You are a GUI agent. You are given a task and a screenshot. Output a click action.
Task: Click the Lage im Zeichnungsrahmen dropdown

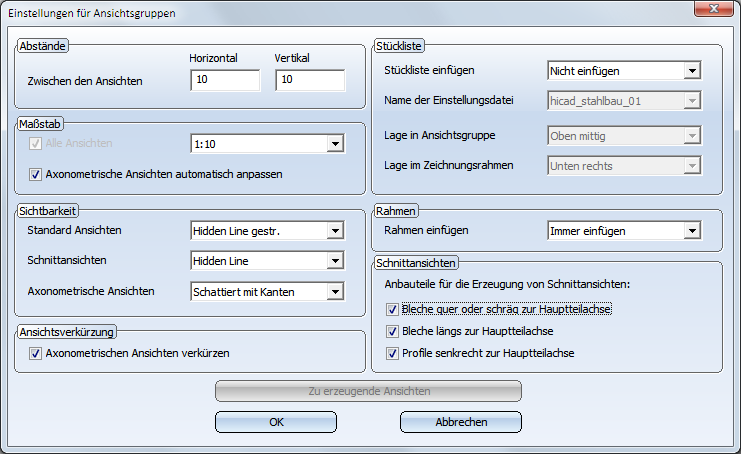[622, 165]
